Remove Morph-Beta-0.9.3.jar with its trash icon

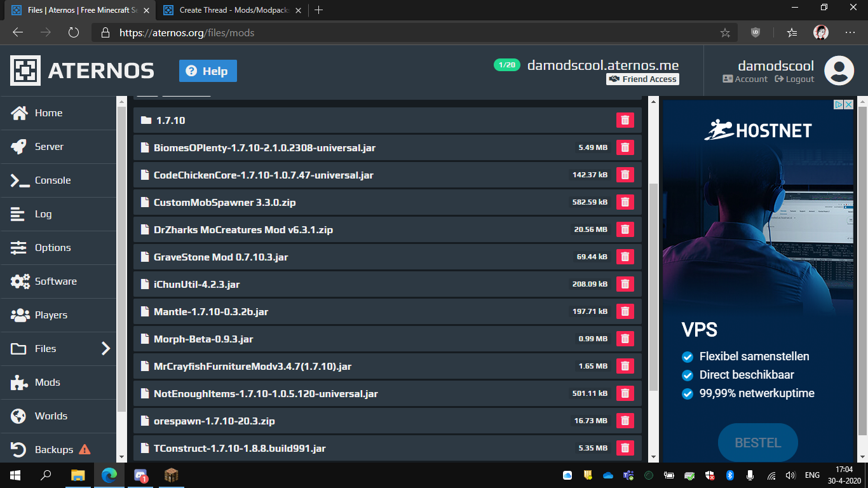(625, 339)
